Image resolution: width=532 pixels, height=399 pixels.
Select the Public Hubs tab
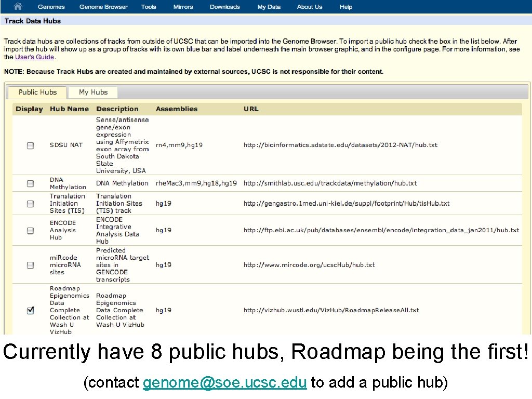(36, 92)
